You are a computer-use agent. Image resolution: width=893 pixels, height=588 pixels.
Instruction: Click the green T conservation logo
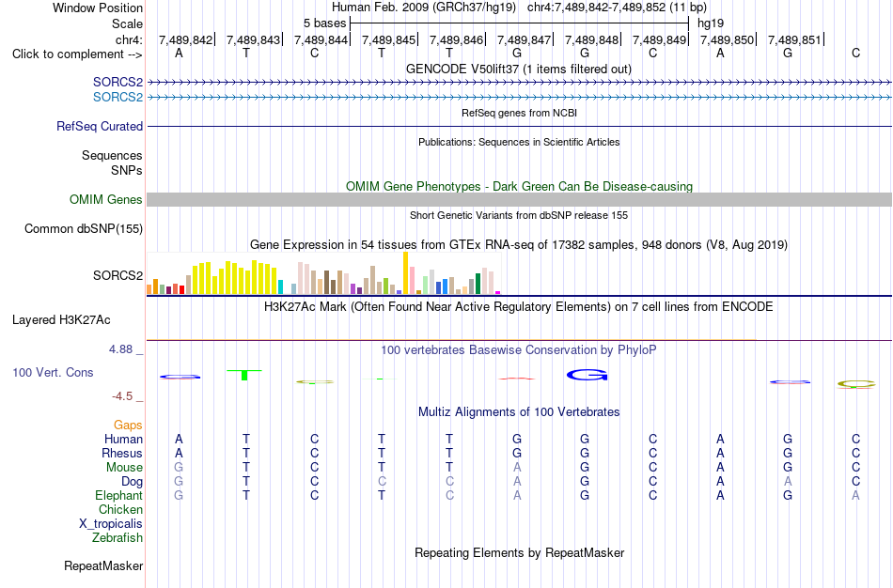244,375
